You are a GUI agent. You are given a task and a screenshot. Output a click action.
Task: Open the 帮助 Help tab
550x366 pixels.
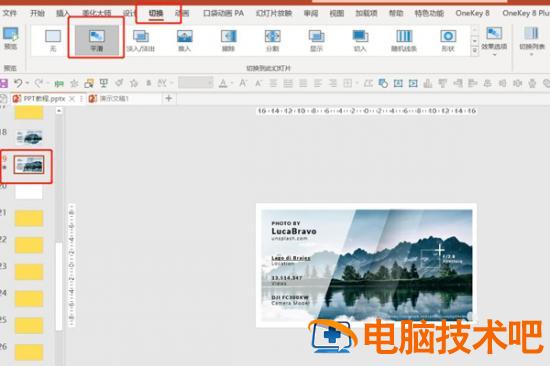coord(396,13)
